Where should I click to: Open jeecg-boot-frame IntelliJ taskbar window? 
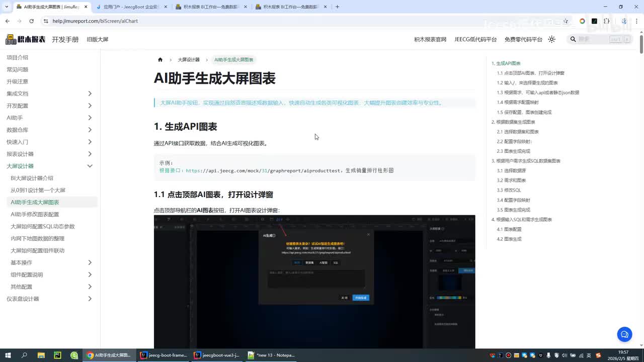coord(164,355)
